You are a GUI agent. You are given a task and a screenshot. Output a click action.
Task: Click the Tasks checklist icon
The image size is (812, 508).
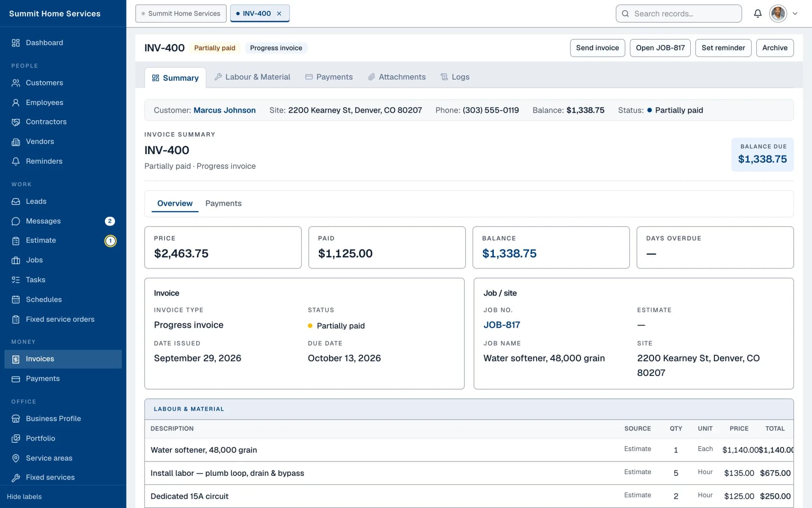point(16,280)
